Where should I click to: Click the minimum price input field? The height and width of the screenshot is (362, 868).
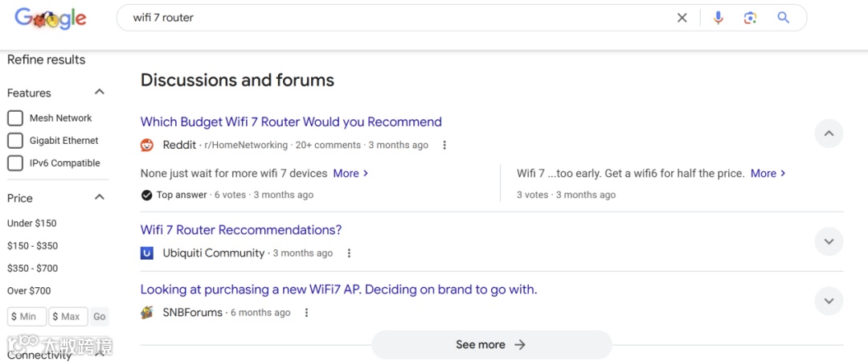click(27, 317)
